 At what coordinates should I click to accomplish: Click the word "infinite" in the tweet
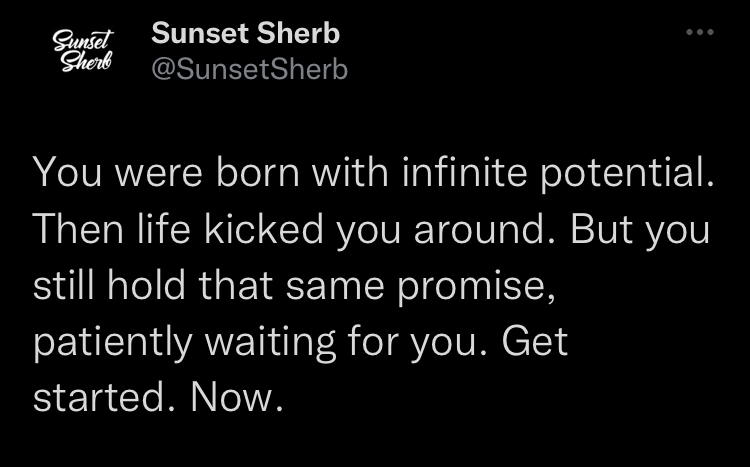pyautogui.click(x=466, y=172)
